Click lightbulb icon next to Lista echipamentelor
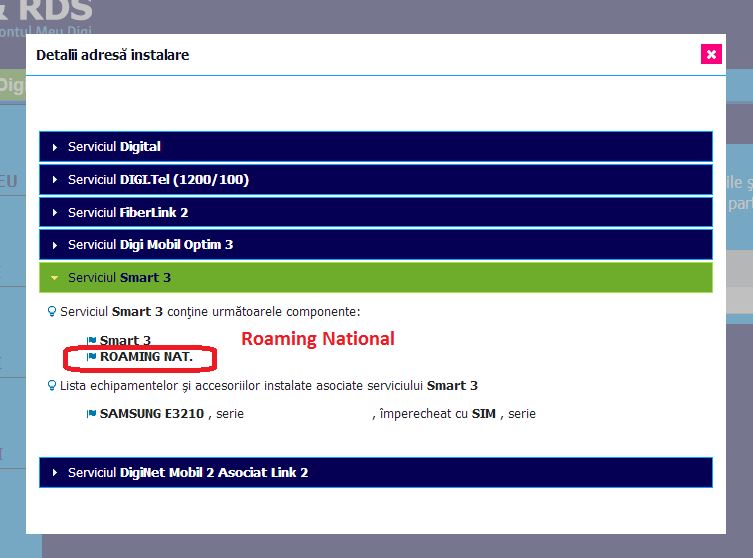This screenshot has width=753, height=558. point(52,386)
